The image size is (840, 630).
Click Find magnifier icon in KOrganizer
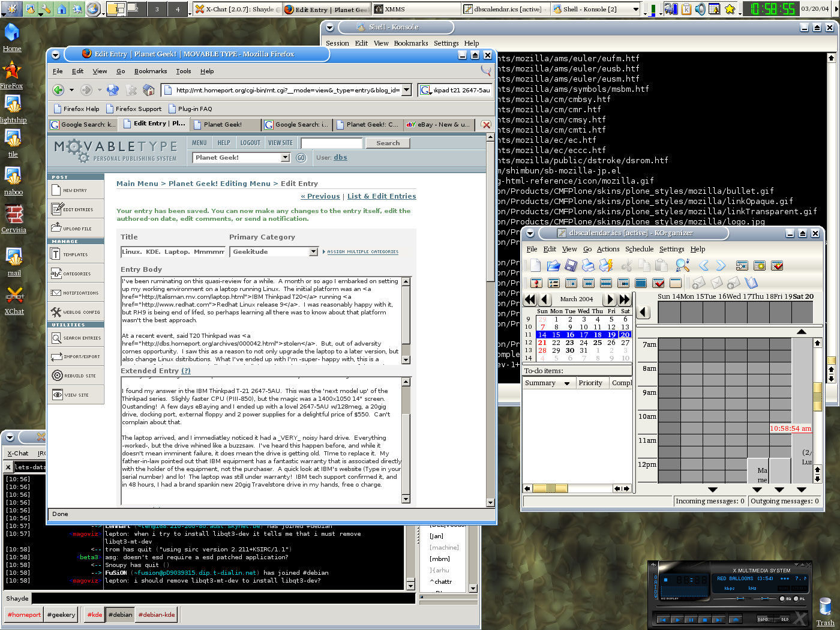pyautogui.click(x=682, y=265)
